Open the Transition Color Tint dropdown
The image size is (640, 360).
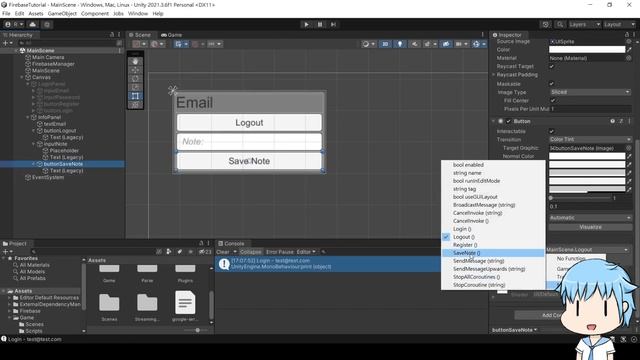590,140
